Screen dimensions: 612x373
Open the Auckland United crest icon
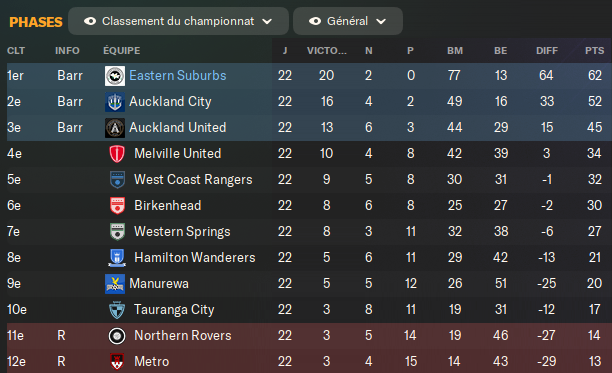tap(115, 128)
